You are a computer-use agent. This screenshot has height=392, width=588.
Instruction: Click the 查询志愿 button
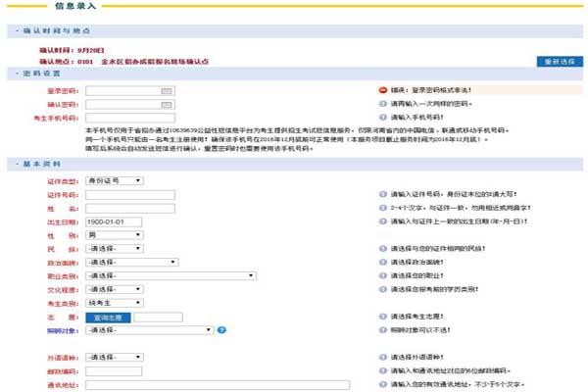click(x=107, y=318)
